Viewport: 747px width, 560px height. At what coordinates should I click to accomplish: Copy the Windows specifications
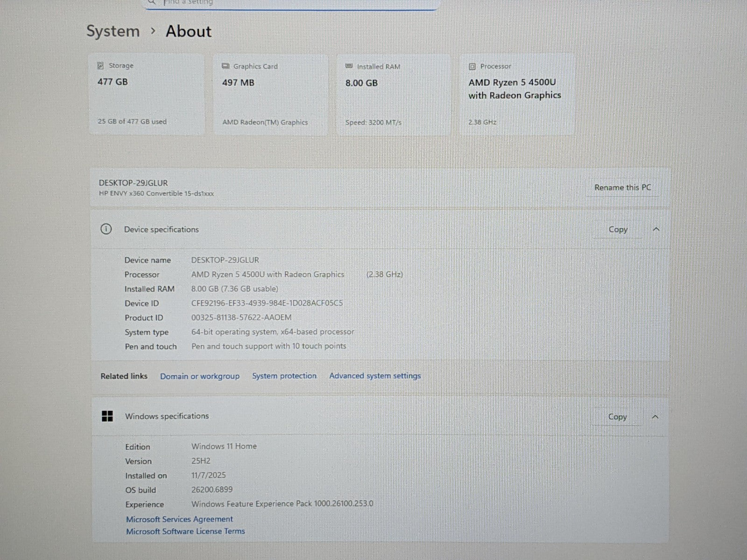617,417
